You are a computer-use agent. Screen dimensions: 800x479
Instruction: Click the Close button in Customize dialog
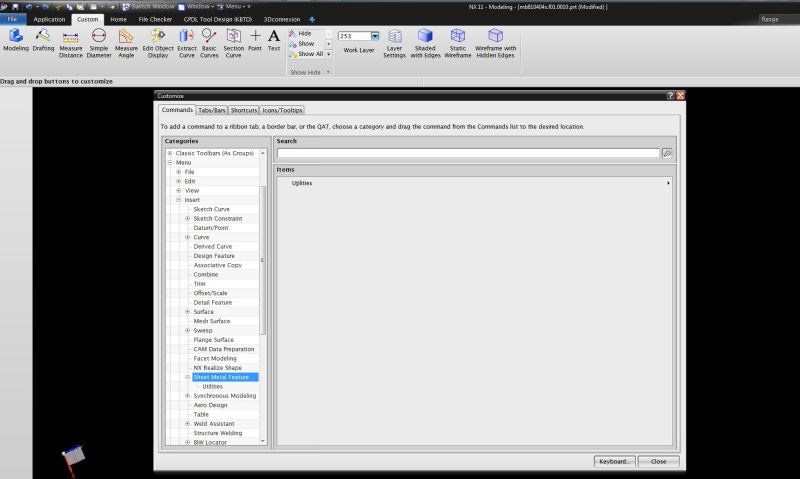click(x=658, y=461)
